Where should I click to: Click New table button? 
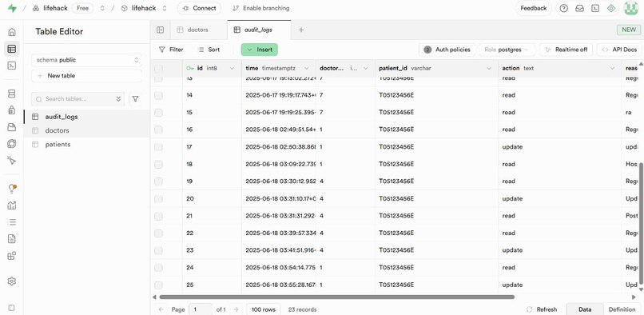coord(86,76)
